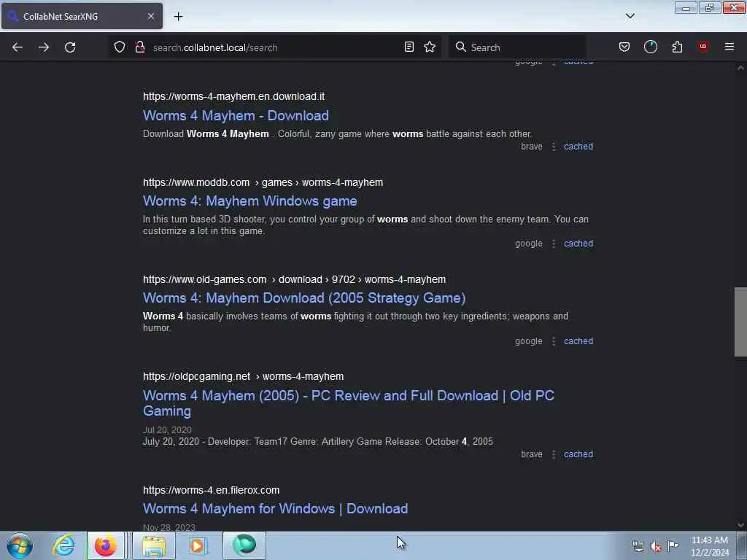Open more options dots for old-games.com result
The image size is (747, 560).
point(554,341)
